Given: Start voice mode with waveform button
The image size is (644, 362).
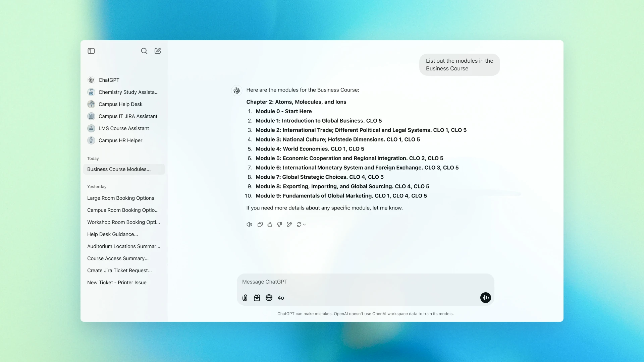Looking at the screenshot, I should (485, 298).
